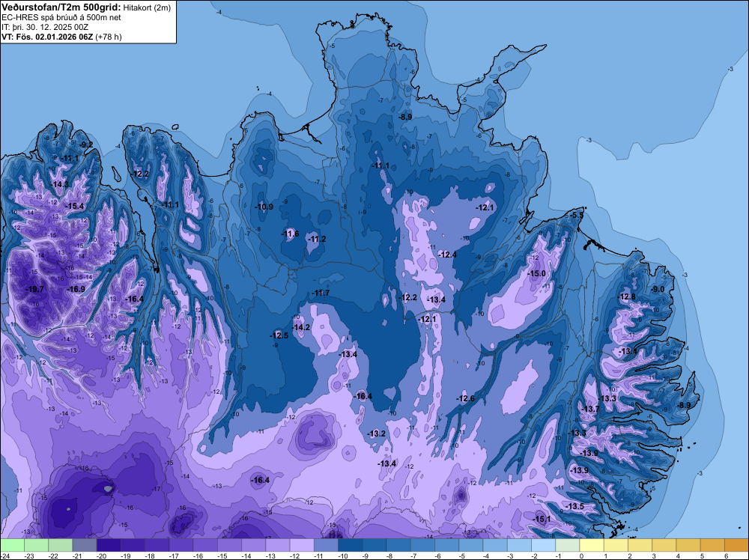
Task: Pick the orange legend swatch labeled 6
Action: [736, 545]
